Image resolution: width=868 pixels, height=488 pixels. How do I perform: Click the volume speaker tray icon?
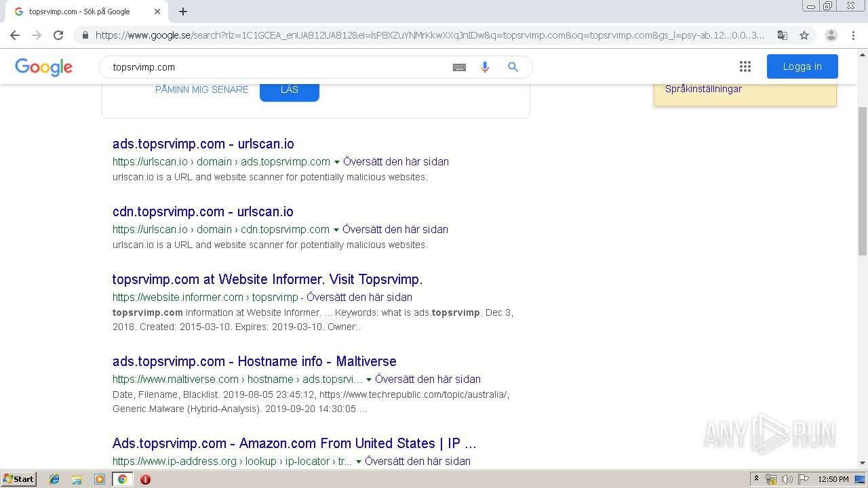click(787, 479)
